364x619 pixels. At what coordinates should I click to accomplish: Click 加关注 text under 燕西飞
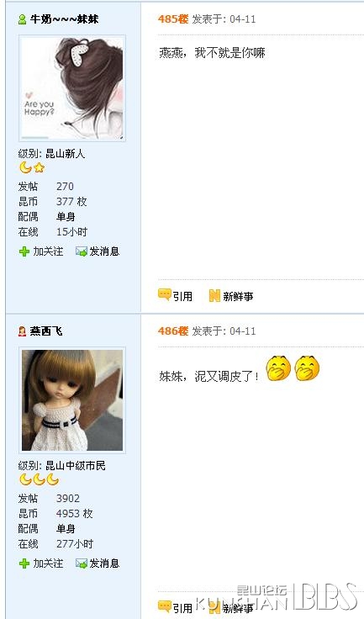(x=48, y=563)
